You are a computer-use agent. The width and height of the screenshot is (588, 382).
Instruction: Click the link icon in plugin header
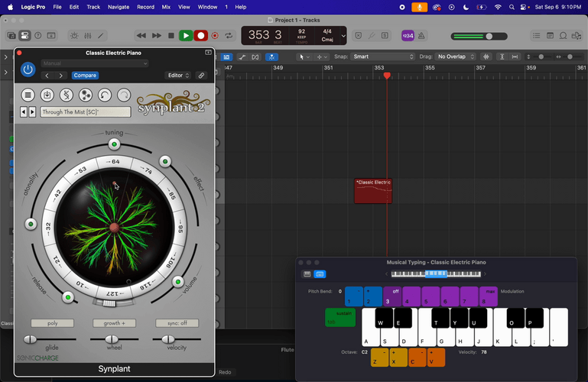[x=201, y=76]
